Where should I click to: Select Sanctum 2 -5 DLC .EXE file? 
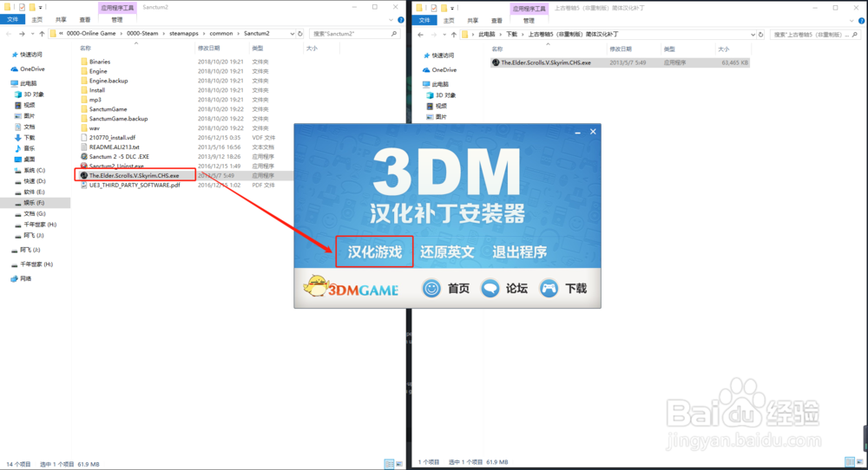(119, 156)
